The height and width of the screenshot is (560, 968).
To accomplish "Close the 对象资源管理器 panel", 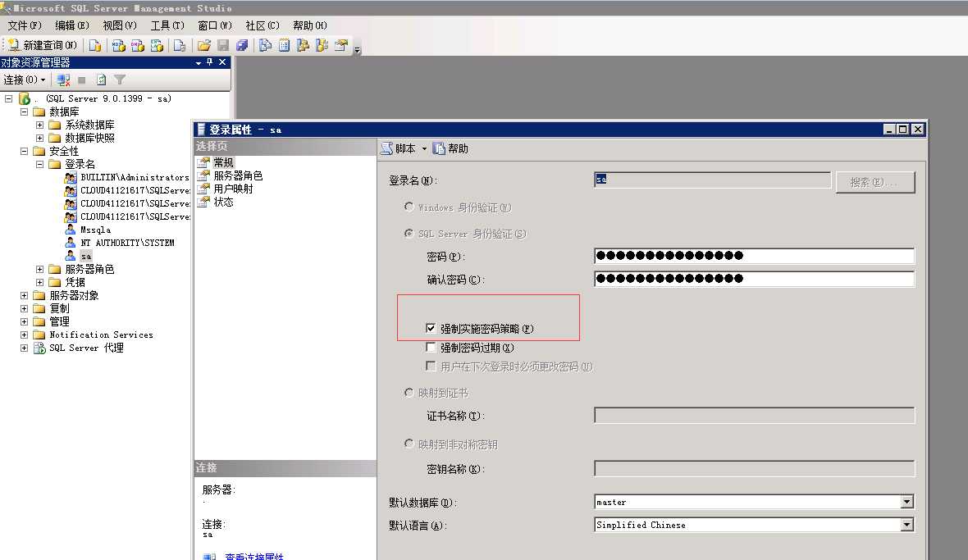I will point(222,62).
